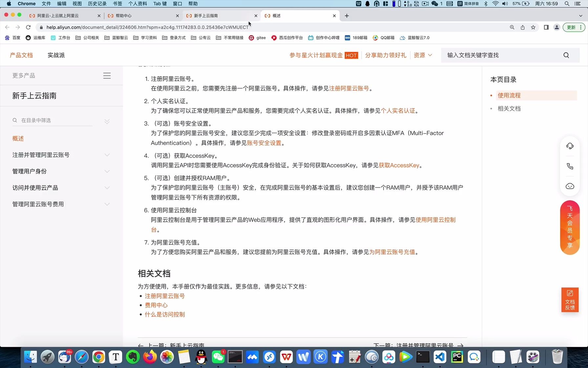
Task: Open WPS Office from the dock
Action: (286, 357)
